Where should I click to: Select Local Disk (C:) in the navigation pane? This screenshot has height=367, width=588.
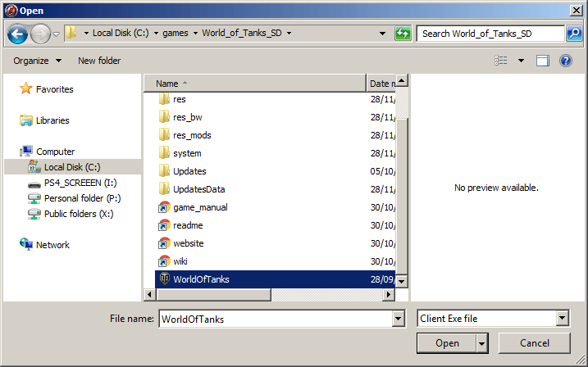tap(72, 167)
